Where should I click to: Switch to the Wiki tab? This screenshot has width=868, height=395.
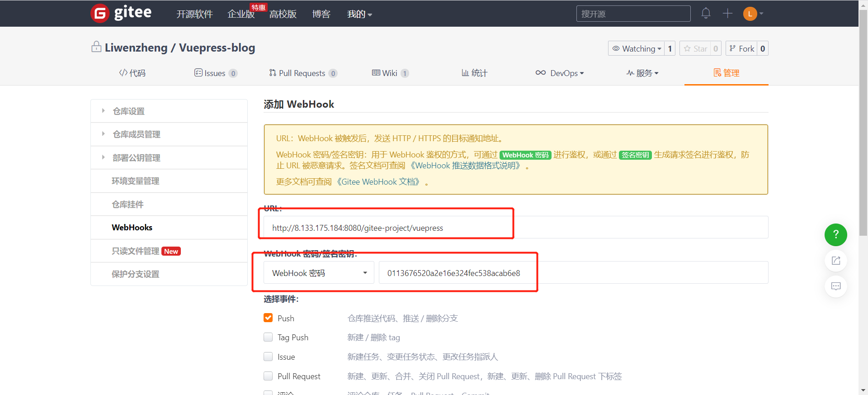click(390, 73)
